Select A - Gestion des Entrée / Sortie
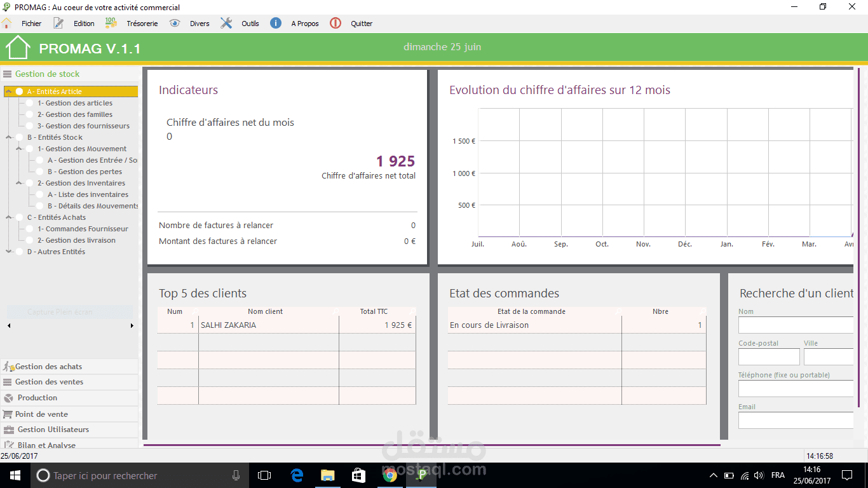Viewport: 868px width, 488px height. click(93, 160)
